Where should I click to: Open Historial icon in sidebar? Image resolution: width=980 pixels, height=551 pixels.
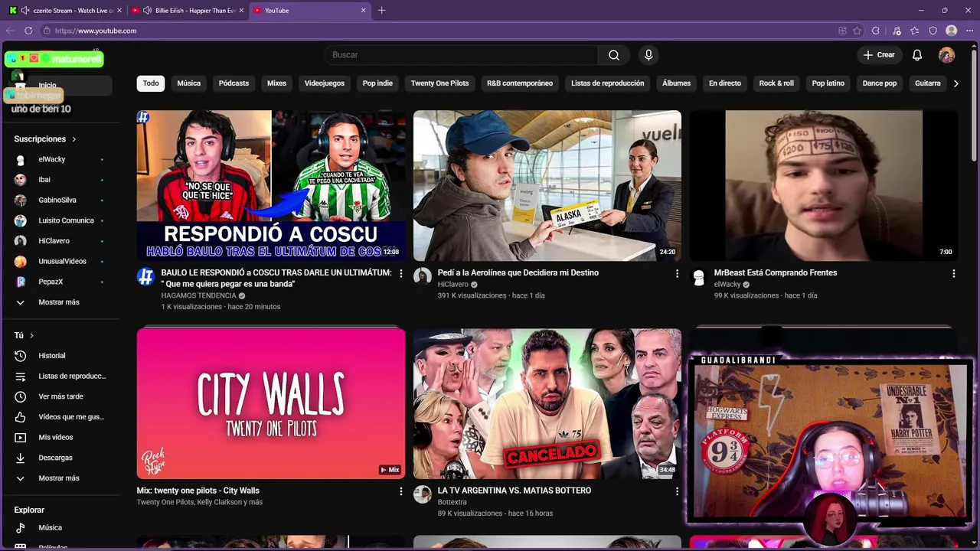tap(21, 356)
